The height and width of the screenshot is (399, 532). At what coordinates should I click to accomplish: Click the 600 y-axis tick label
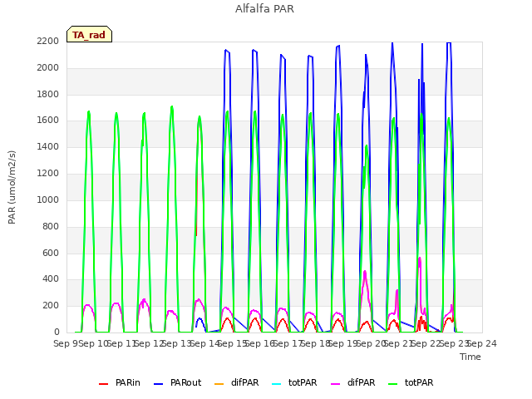tap(51, 253)
